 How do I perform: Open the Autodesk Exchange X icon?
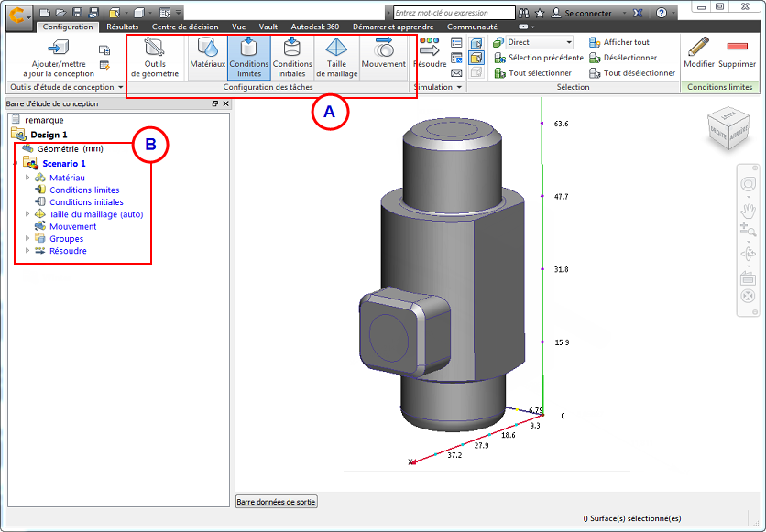(638, 13)
